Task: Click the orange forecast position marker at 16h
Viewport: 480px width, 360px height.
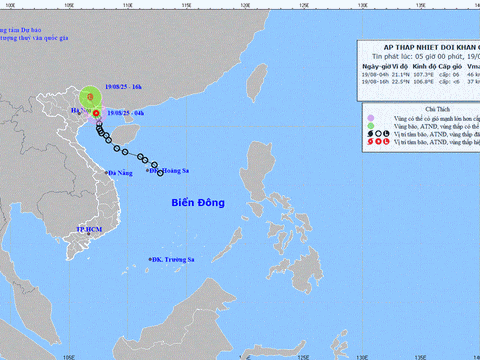Action: point(90,97)
